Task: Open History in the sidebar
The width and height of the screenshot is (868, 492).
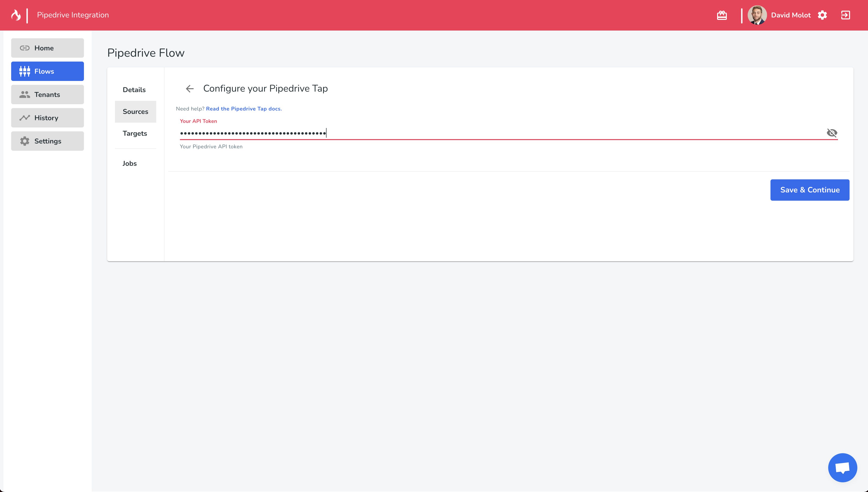Action: click(47, 118)
